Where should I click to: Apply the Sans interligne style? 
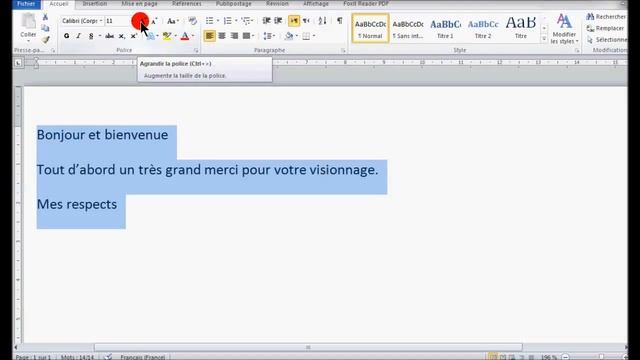point(408,28)
